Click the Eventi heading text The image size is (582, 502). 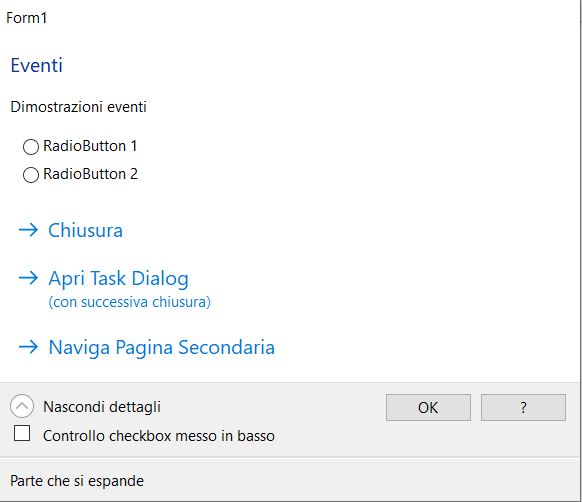tap(36, 65)
